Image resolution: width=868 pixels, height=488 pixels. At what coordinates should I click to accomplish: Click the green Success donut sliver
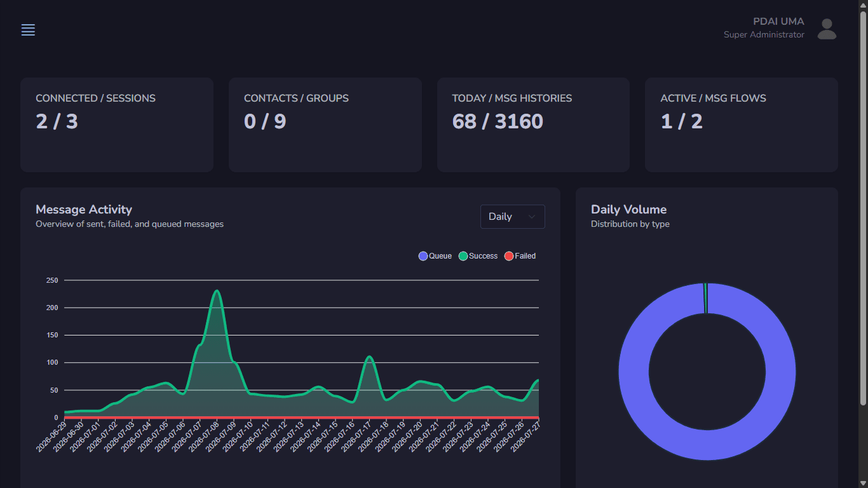point(705,298)
